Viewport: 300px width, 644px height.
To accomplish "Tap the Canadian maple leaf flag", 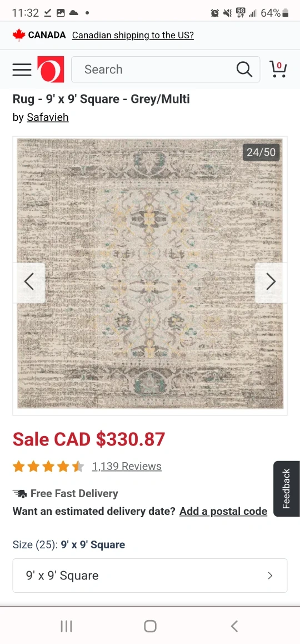I will click(19, 35).
